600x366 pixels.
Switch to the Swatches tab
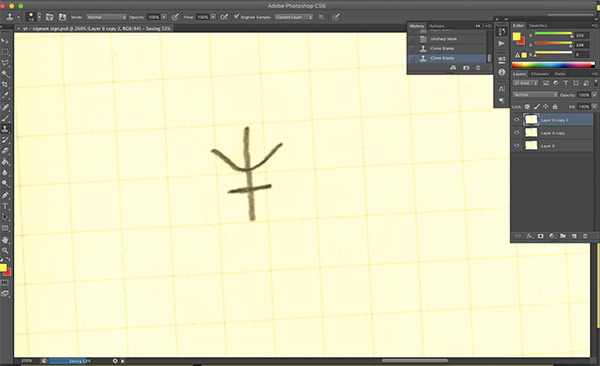(538, 26)
